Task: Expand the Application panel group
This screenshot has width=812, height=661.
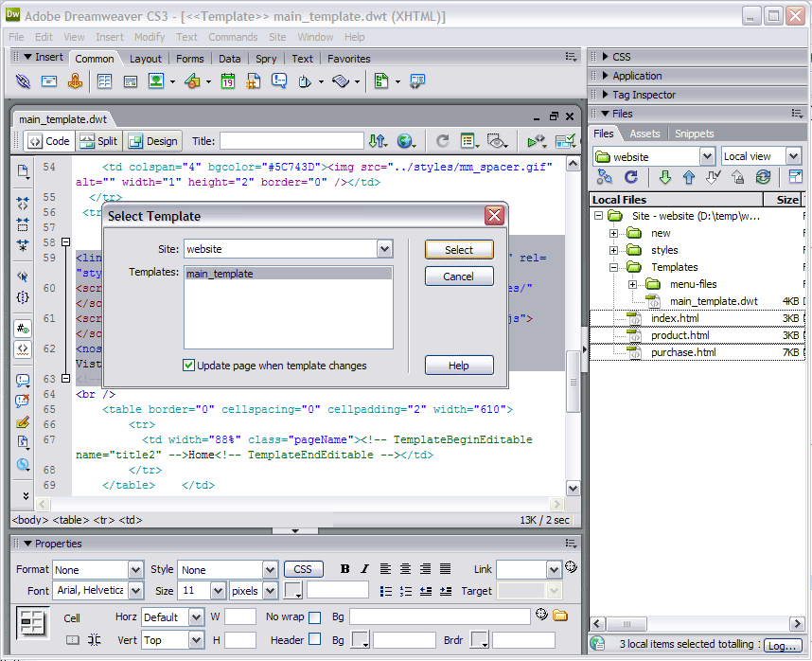Action: (x=606, y=76)
